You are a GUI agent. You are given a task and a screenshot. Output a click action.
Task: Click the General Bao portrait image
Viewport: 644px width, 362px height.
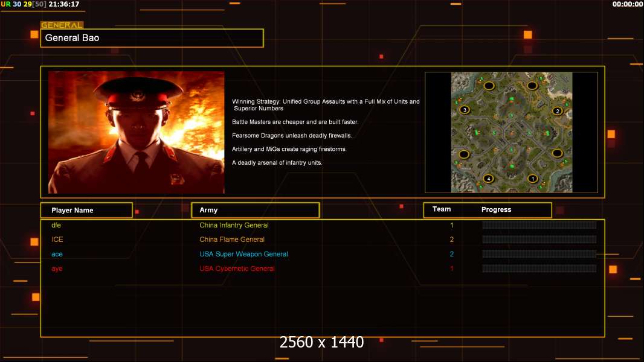(x=137, y=132)
